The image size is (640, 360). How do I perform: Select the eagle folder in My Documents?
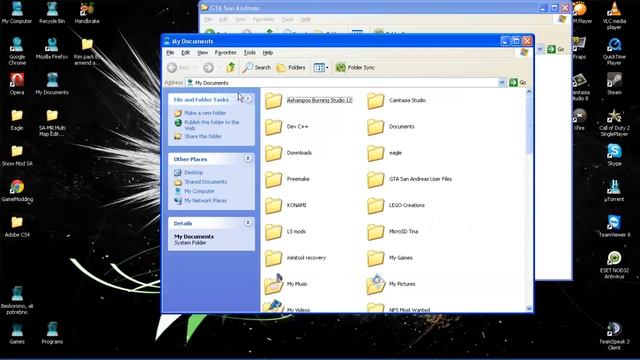(384, 153)
